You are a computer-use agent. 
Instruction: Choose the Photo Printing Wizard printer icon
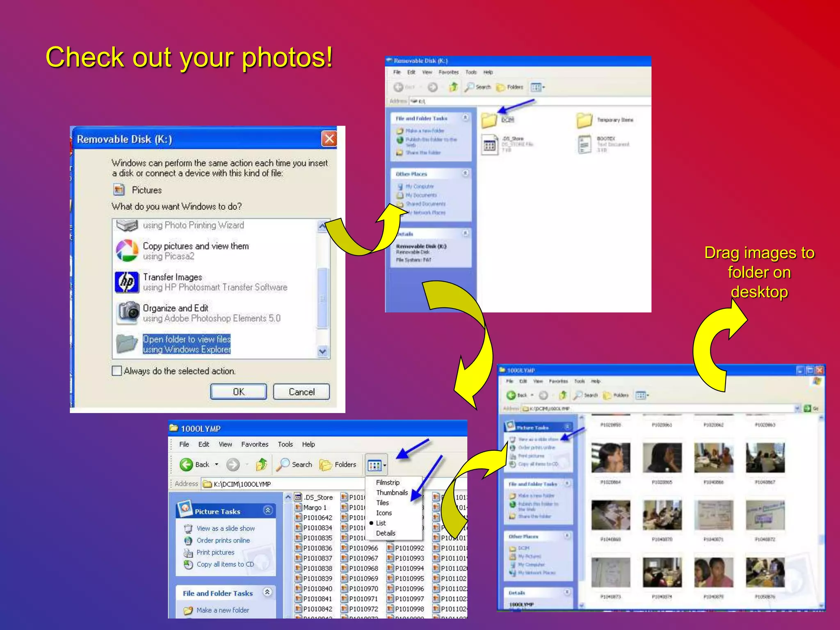(x=127, y=225)
